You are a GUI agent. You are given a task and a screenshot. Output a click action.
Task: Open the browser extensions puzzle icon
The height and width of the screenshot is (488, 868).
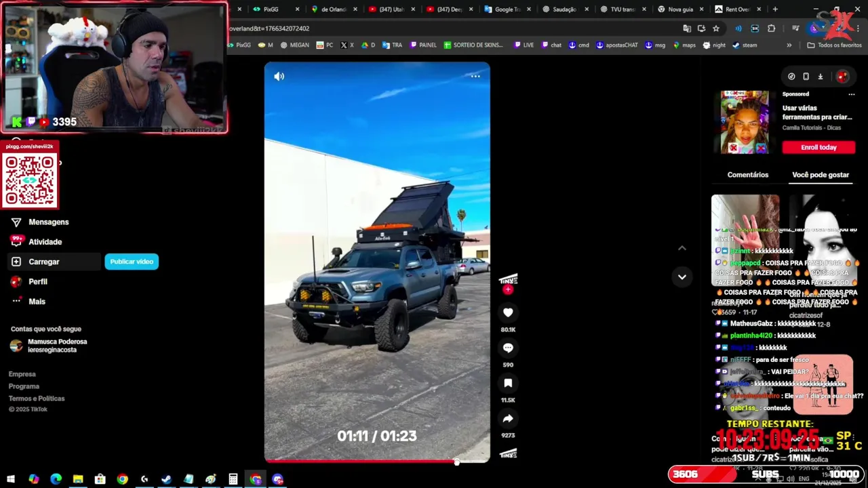coord(771,28)
